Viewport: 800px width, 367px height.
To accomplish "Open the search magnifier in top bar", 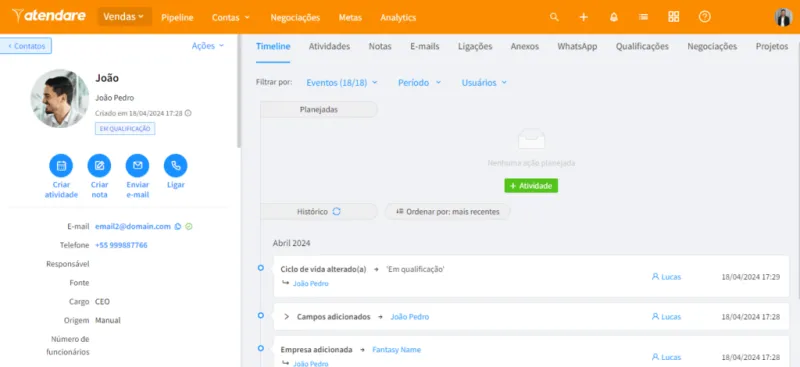I will [554, 17].
